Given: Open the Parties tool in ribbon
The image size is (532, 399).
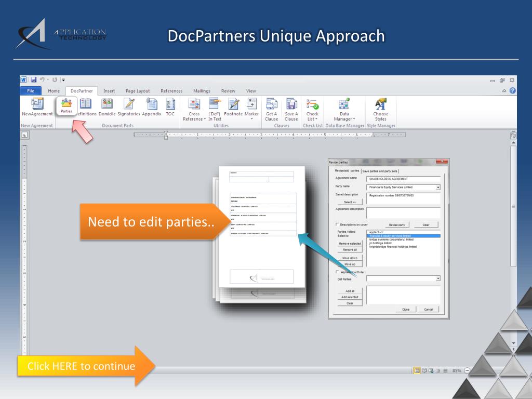Looking at the screenshot, I should point(66,106).
